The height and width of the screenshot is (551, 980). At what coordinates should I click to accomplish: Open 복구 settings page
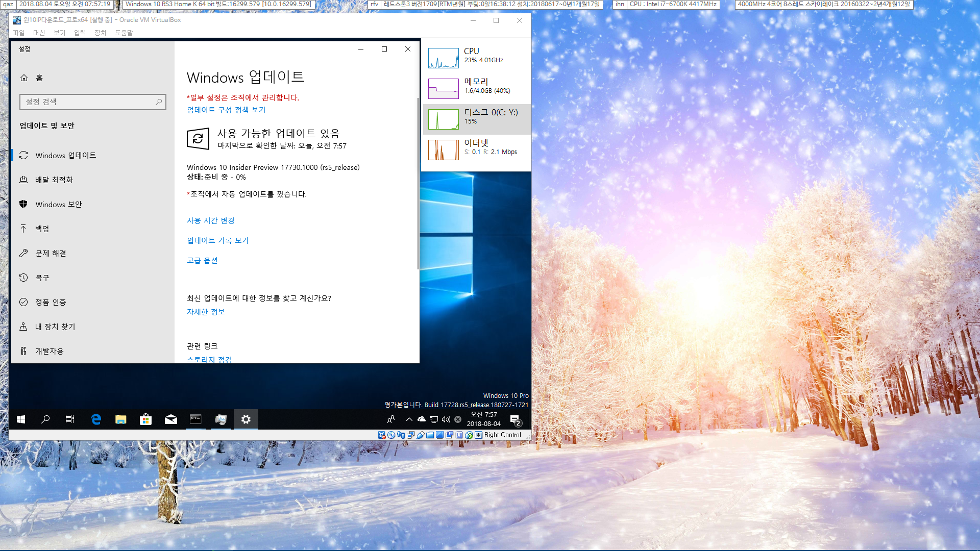[93, 278]
